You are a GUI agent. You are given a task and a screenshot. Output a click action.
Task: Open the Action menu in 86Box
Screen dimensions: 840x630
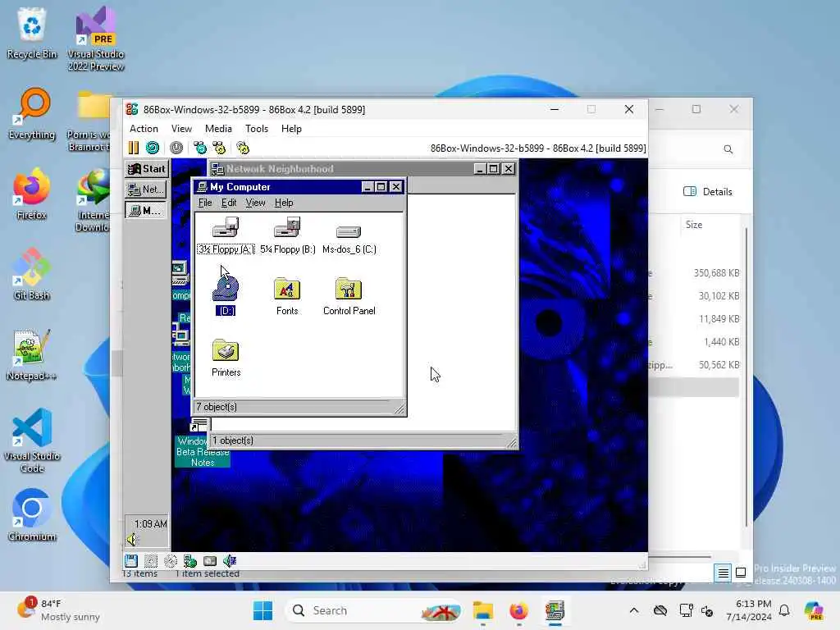(144, 129)
